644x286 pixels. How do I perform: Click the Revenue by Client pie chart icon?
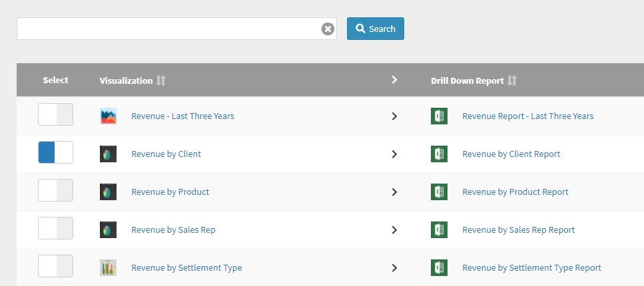[x=108, y=154]
